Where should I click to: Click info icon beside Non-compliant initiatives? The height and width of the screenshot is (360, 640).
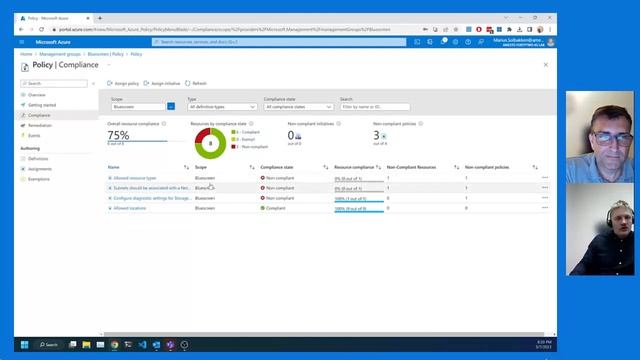[338, 124]
